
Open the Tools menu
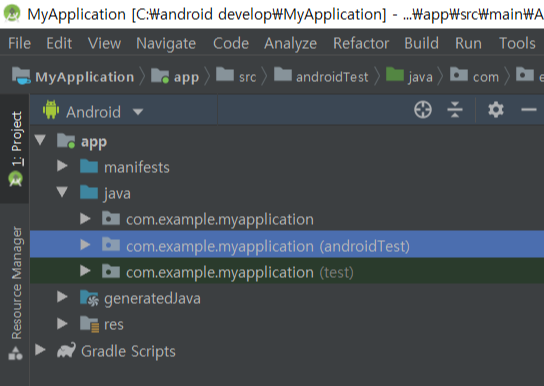517,43
